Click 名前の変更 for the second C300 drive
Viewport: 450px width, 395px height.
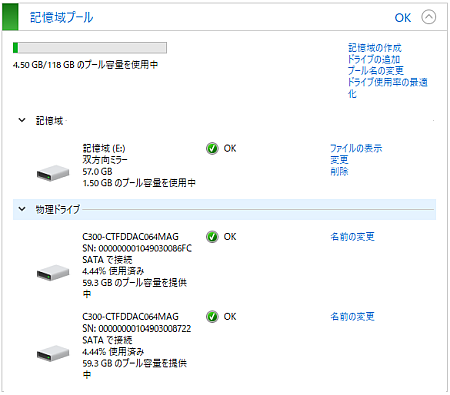pyautogui.click(x=352, y=316)
